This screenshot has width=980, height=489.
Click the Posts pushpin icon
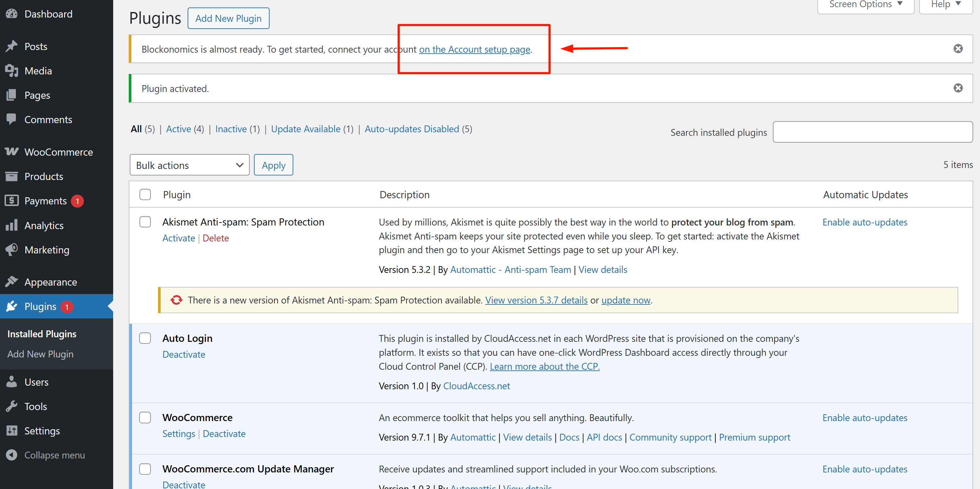click(x=12, y=46)
